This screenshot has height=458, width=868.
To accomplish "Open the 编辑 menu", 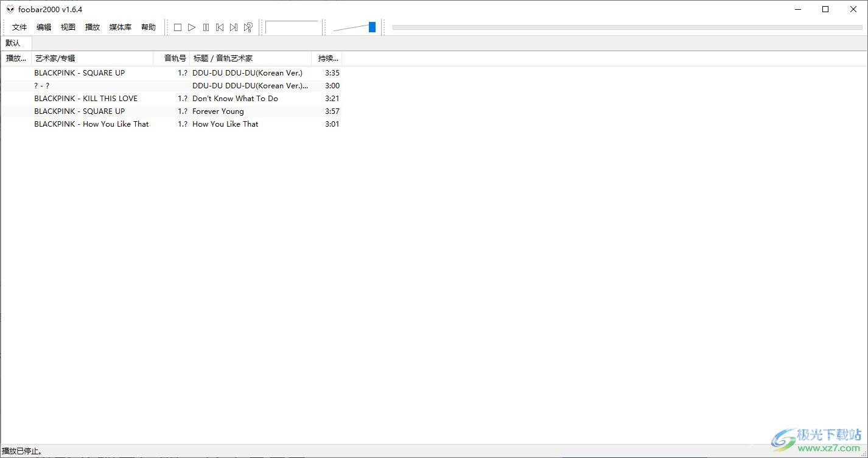I will point(44,27).
